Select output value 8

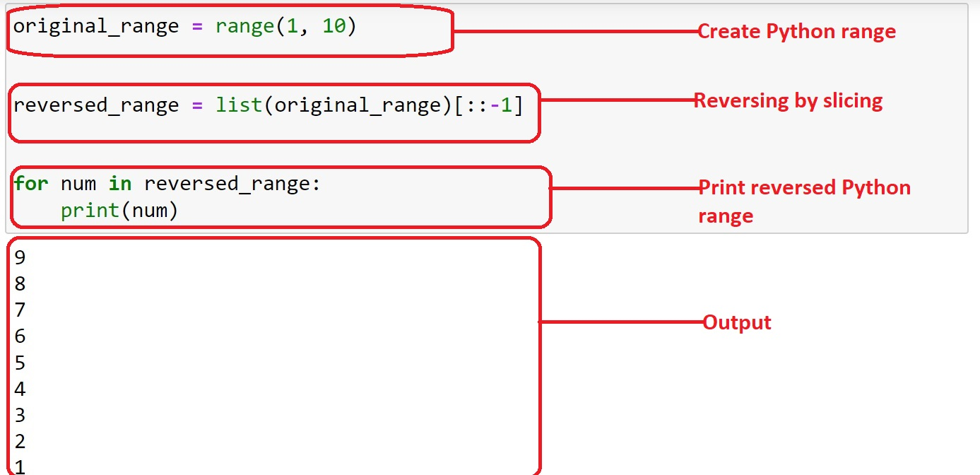click(x=20, y=284)
